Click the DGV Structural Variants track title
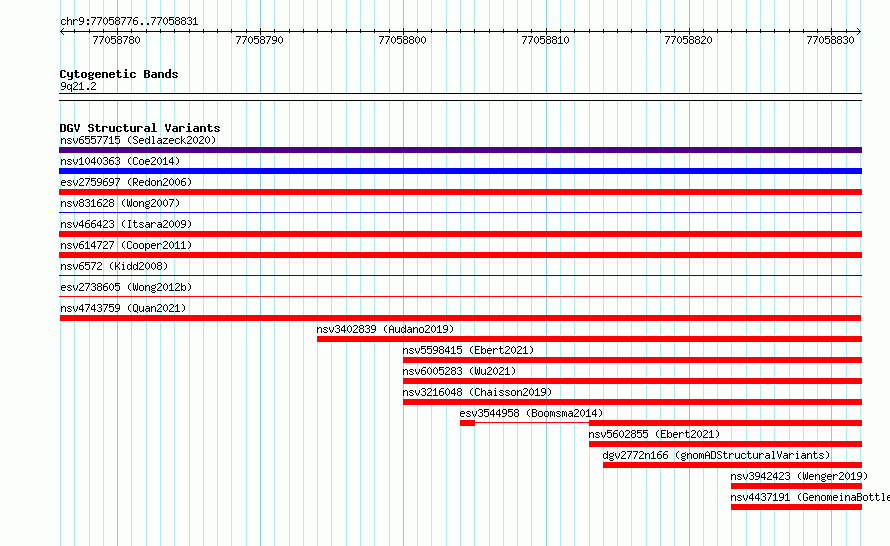This screenshot has height=546, width=890. point(140,128)
